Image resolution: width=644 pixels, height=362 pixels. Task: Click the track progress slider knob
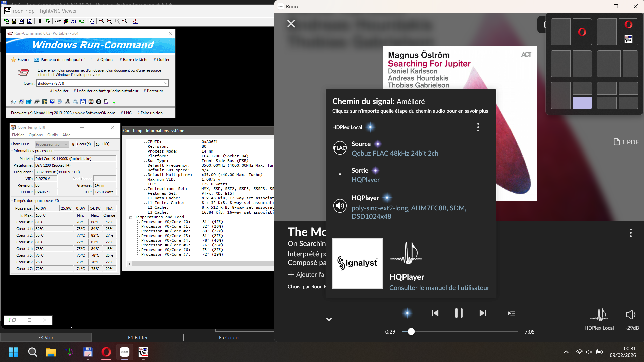(x=411, y=332)
